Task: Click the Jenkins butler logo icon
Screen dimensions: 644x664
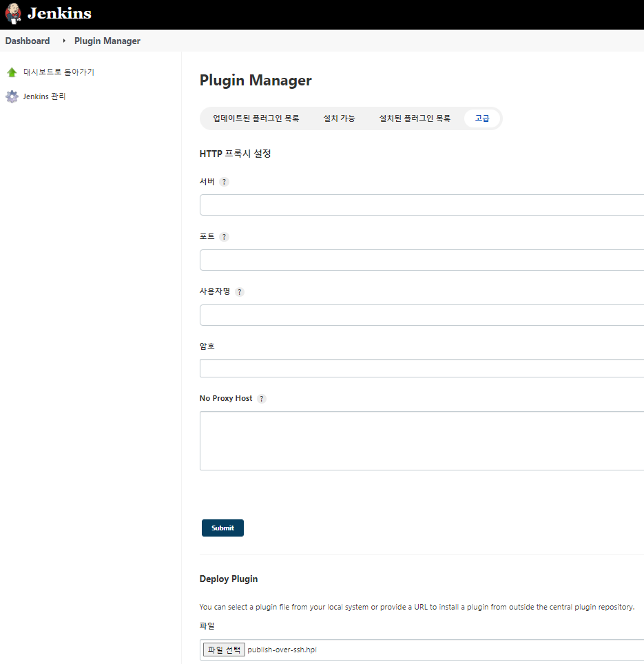Action: coord(13,14)
